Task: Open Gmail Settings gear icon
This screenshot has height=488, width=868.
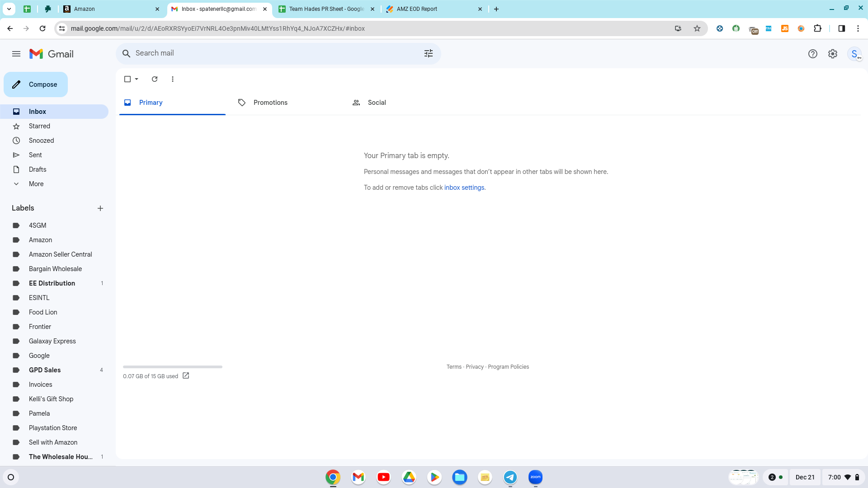Action: pos(833,54)
